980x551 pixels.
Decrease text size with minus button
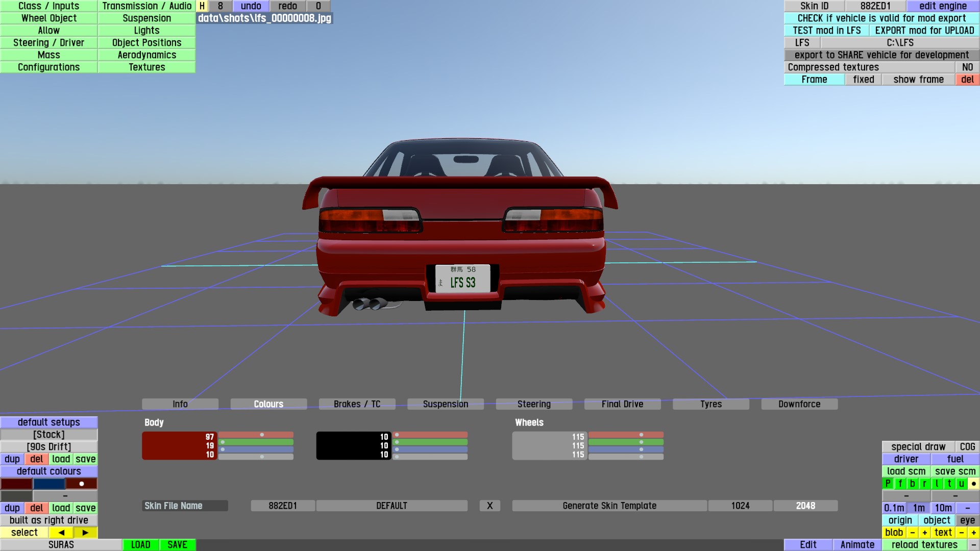click(961, 533)
